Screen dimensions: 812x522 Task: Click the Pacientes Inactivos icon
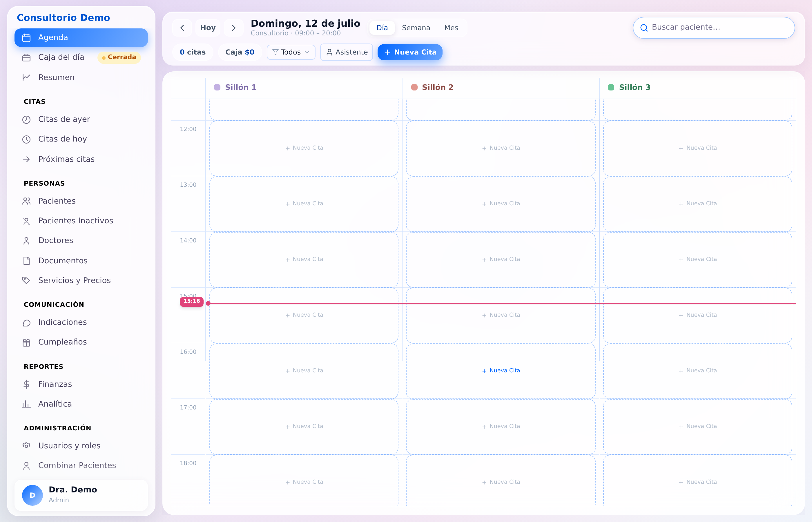click(26, 221)
